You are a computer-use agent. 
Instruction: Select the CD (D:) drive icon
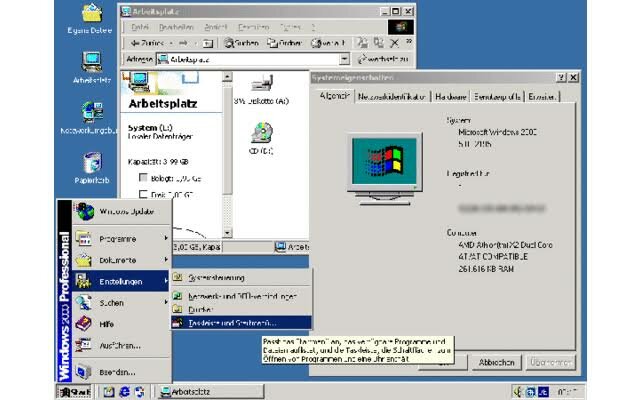pos(262,138)
